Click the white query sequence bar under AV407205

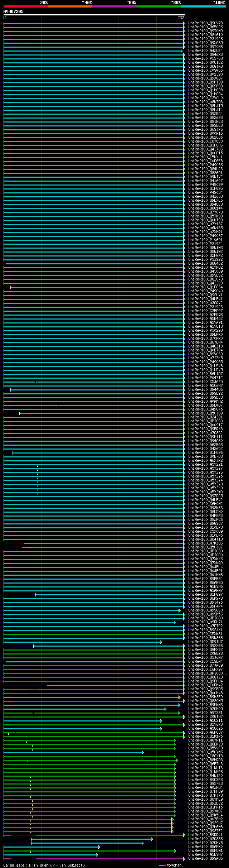point(94,15)
